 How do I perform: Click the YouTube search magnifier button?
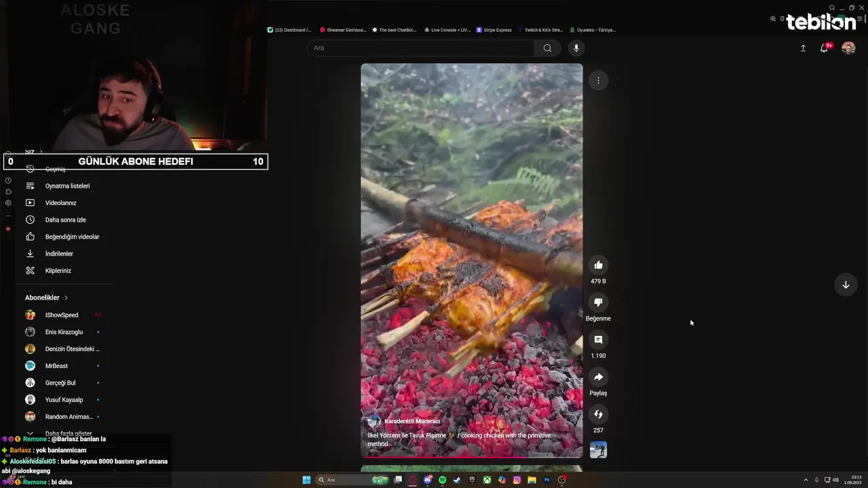[x=547, y=48]
